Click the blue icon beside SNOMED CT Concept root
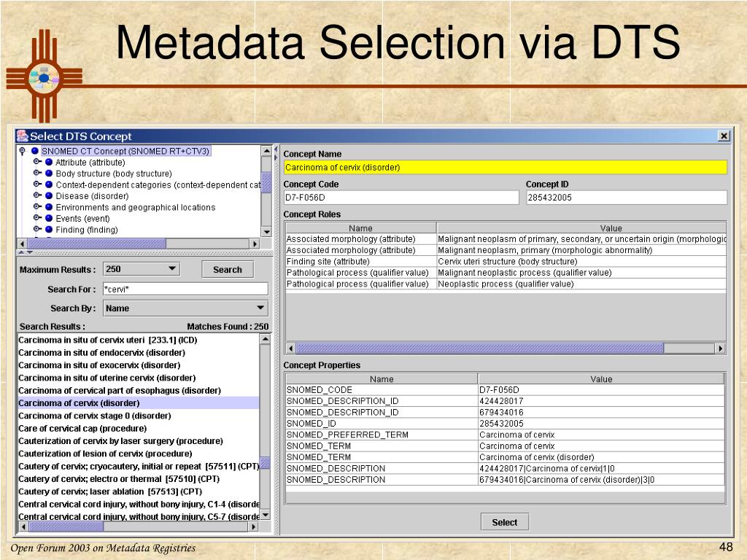Screen dimensions: 747x560 tap(35, 151)
